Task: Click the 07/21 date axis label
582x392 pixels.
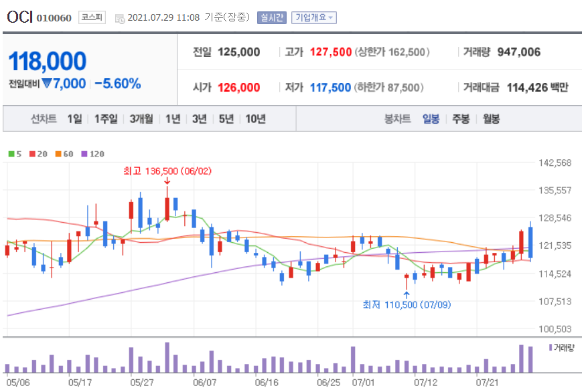Action: click(487, 383)
